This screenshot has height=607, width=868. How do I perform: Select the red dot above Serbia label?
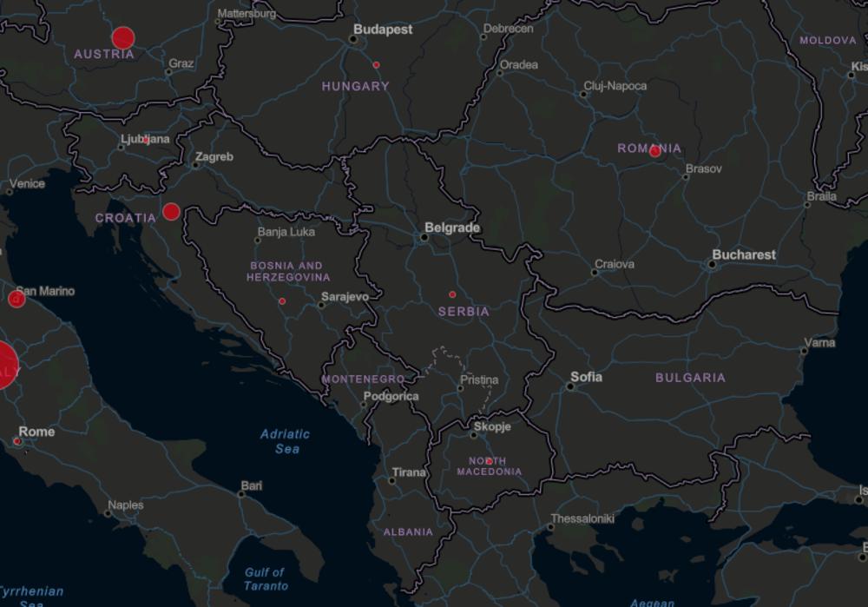click(452, 294)
